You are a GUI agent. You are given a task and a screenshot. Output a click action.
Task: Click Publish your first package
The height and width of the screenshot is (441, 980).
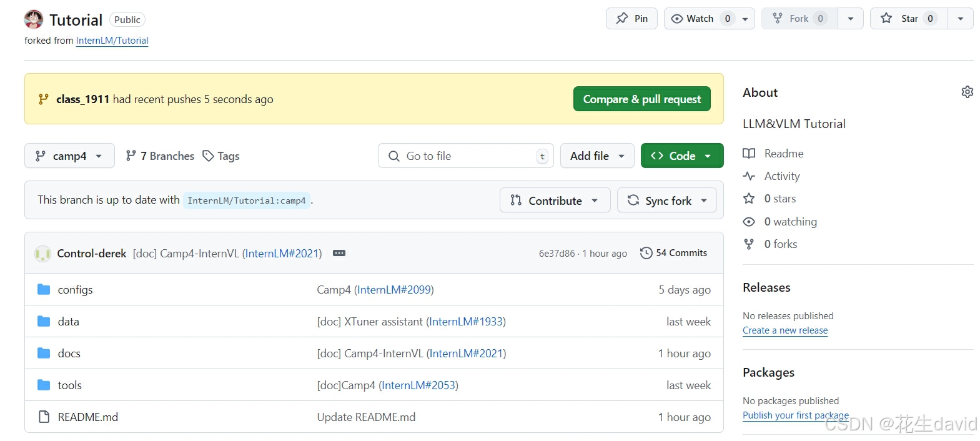click(796, 415)
